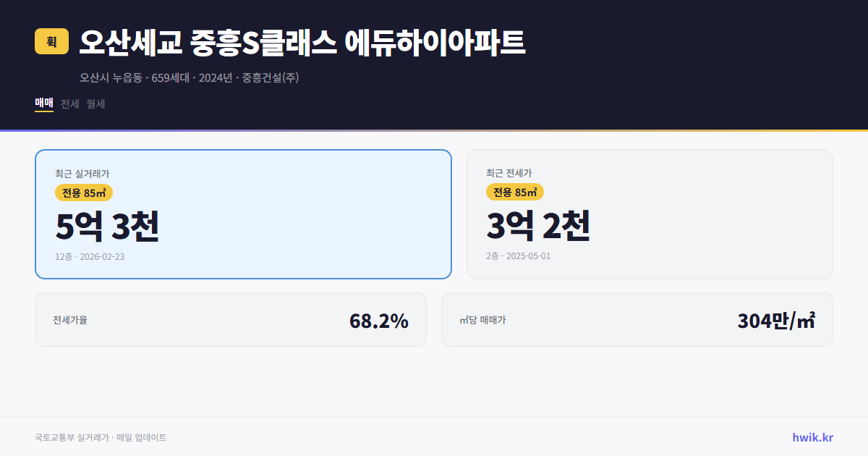Click the 5억 3천 price value

coord(107,227)
